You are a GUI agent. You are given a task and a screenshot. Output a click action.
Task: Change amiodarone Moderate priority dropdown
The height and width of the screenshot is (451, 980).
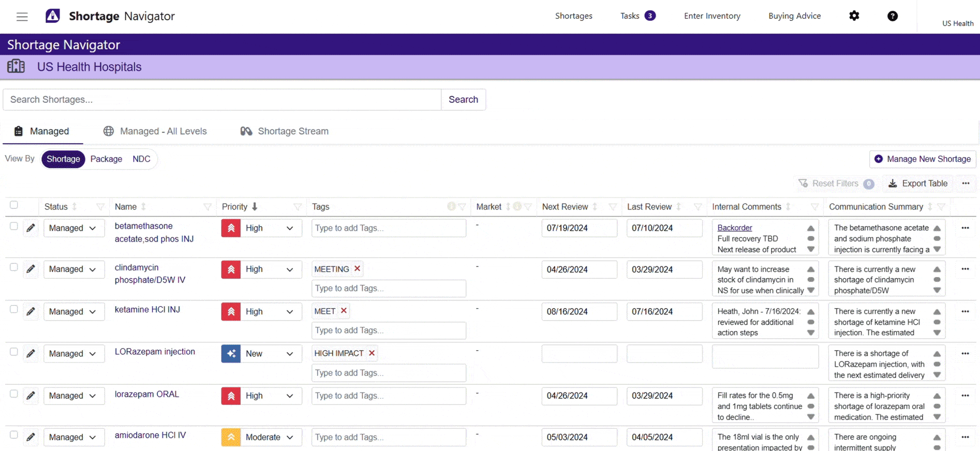[289, 438]
